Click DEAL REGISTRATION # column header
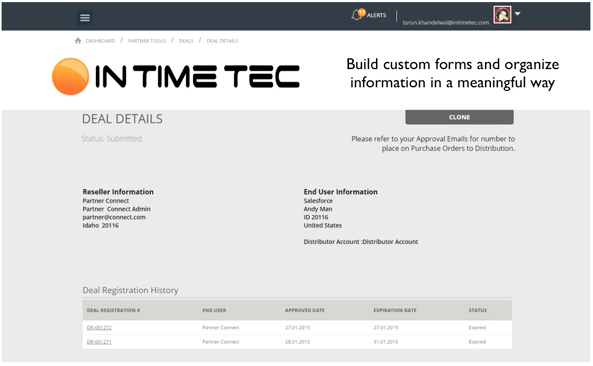 [113, 310]
